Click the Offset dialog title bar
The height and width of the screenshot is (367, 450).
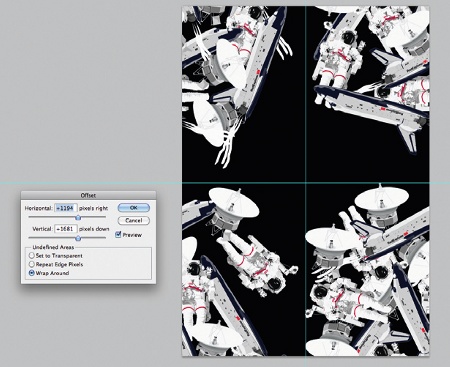tap(88, 195)
